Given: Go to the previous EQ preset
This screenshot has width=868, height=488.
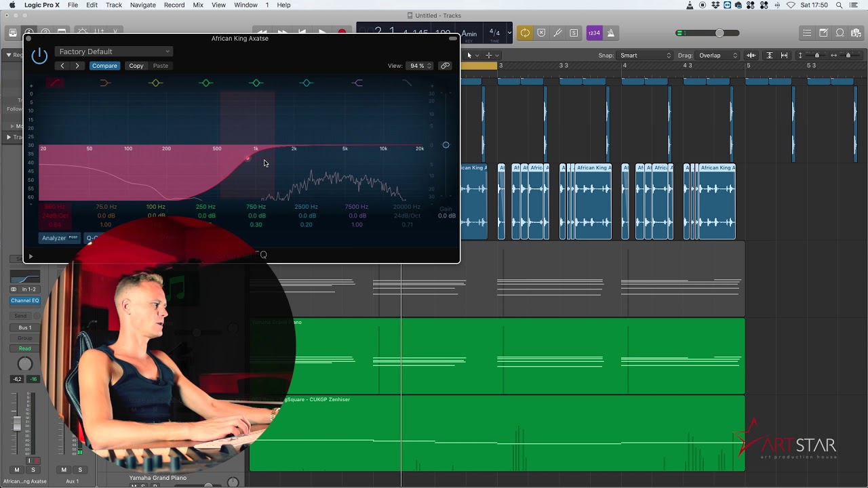Looking at the screenshot, I should [x=62, y=66].
